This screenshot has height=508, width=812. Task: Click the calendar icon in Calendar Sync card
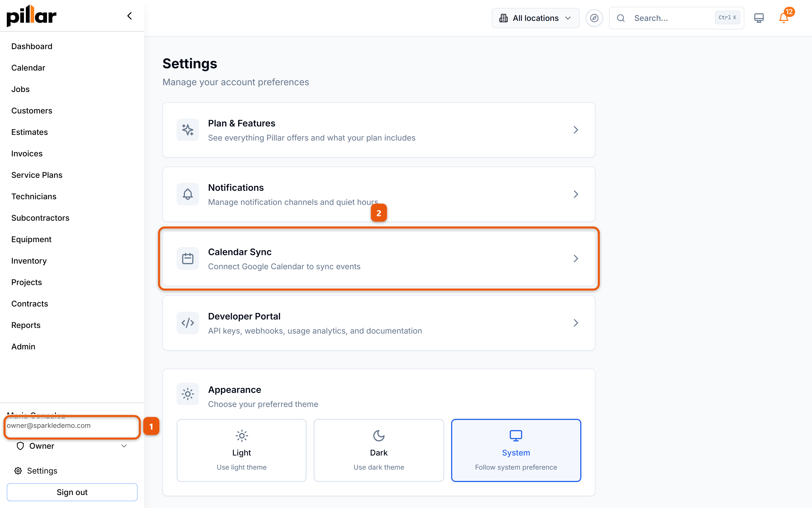187,258
